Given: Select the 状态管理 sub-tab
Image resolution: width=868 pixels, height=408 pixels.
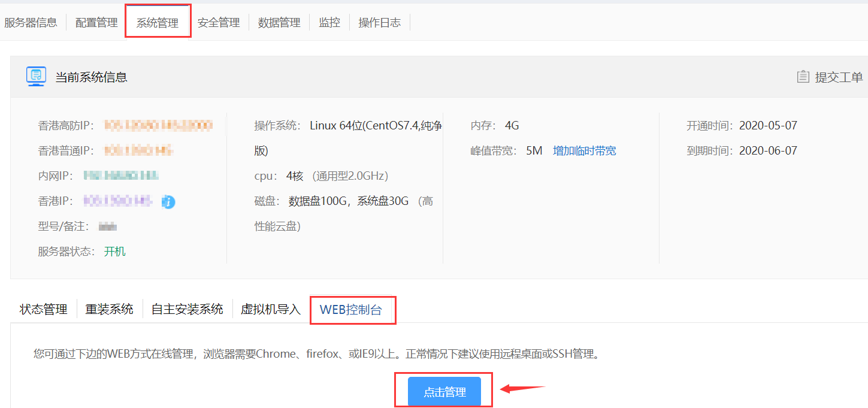Looking at the screenshot, I should [44, 309].
